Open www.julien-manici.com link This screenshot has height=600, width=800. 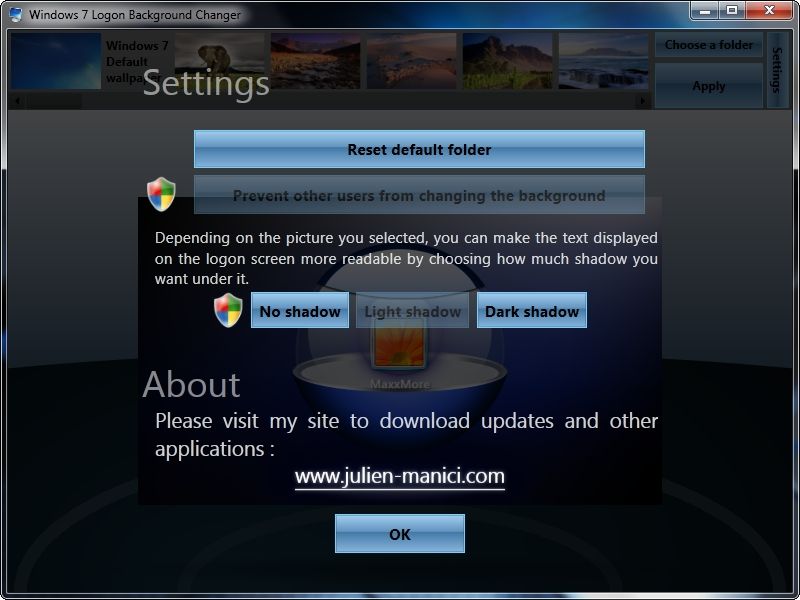(x=399, y=476)
